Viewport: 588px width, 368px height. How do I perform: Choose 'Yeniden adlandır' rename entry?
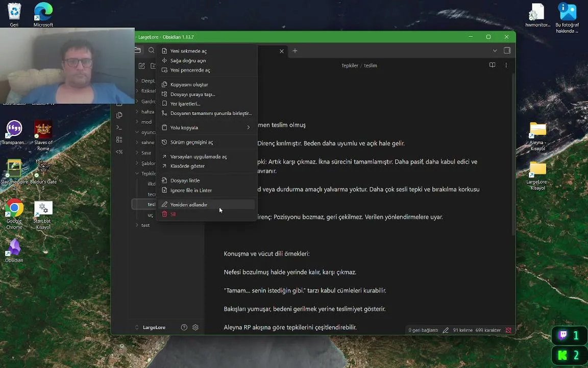coord(207,204)
